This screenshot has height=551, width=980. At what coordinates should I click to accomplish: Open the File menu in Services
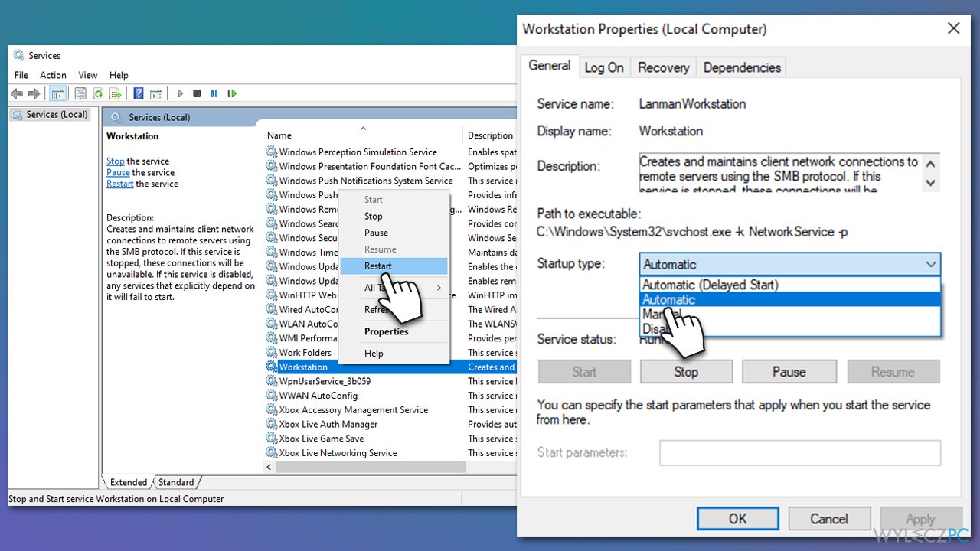[21, 75]
